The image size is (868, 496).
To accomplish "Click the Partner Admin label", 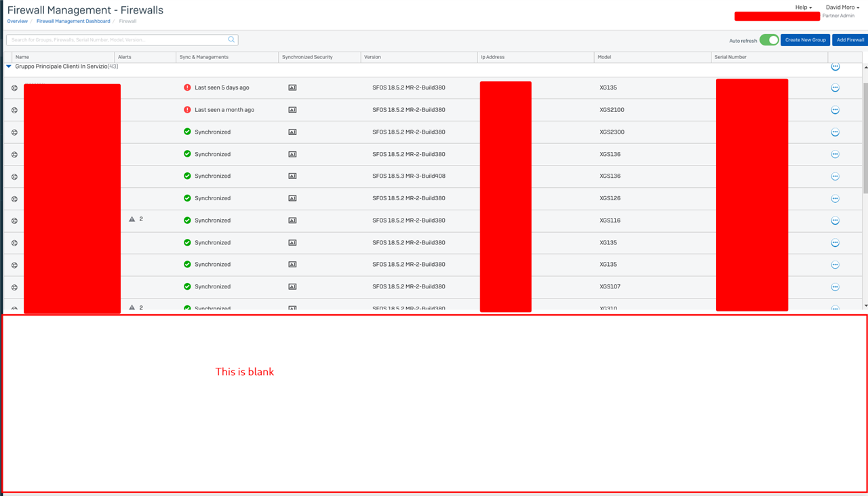I will point(838,16).
